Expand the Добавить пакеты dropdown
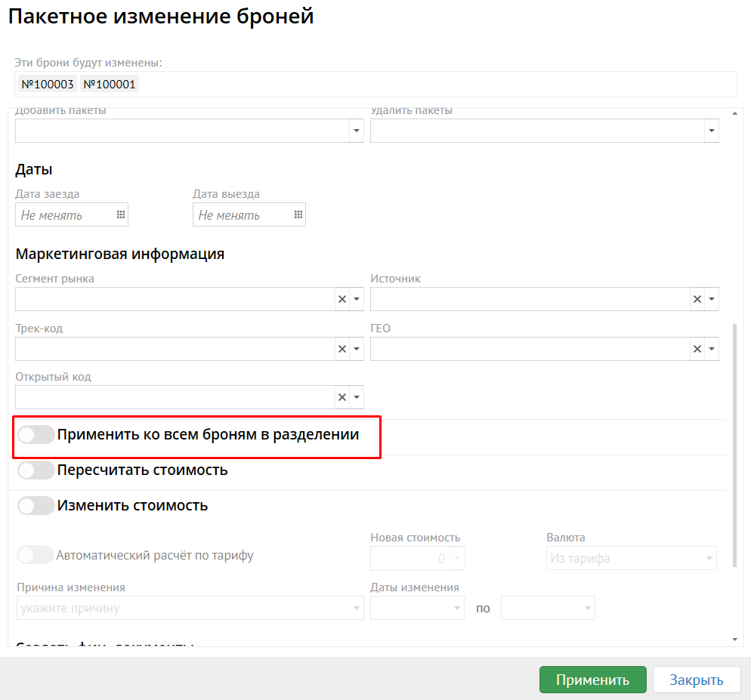Screen dimensions: 751x700 tap(357, 131)
